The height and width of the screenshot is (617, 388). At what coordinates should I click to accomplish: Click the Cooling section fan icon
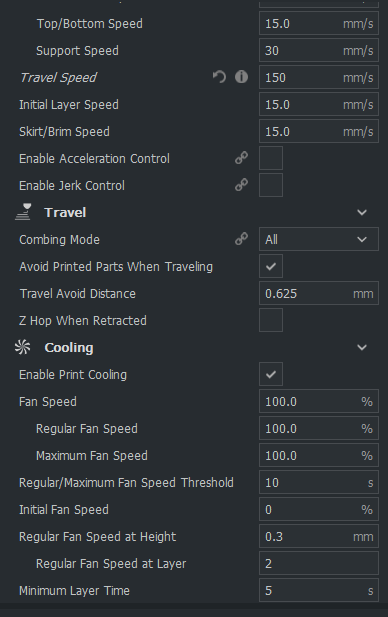coord(22,347)
